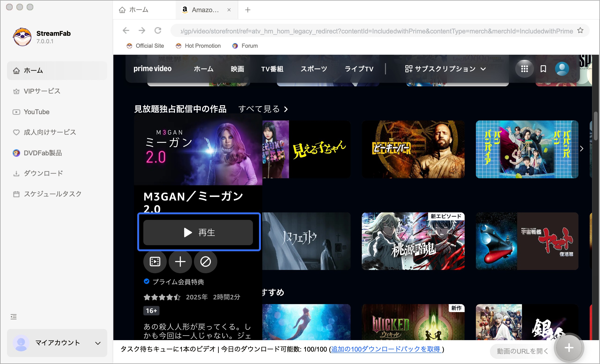Viewport: 600px width, 364px height.
Task: Open the スケジュールタスク section
Action: tap(53, 194)
